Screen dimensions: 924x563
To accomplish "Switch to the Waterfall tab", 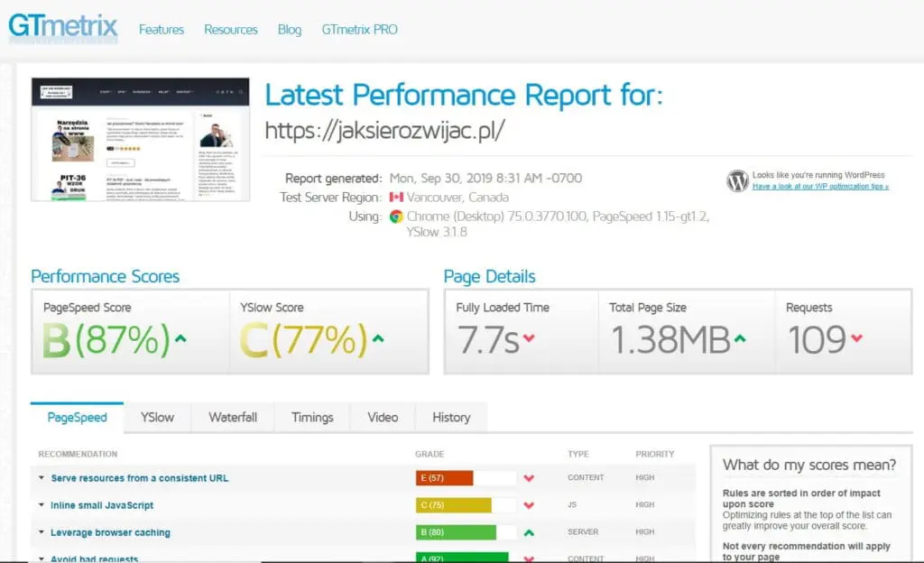I will pos(233,418).
